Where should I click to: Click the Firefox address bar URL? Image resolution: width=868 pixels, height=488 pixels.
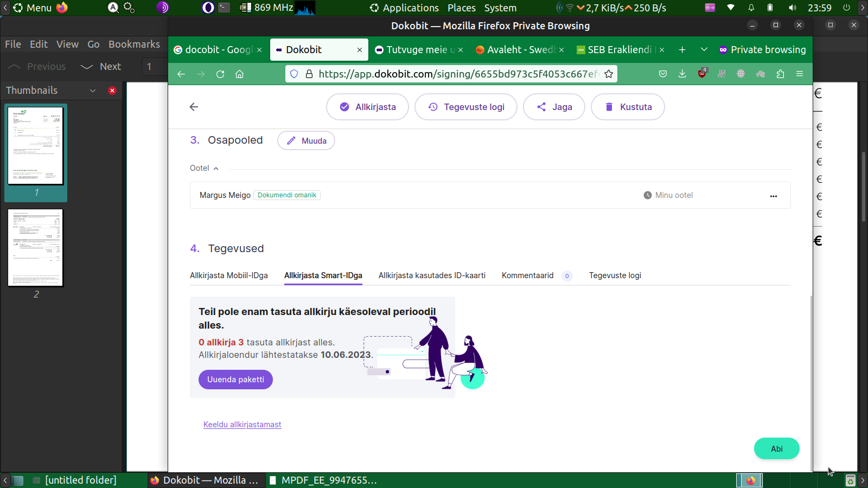tap(458, 74)
